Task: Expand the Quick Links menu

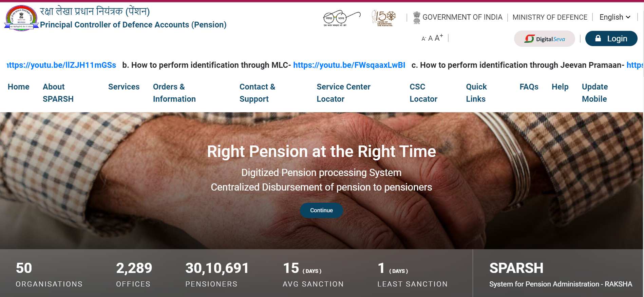Action: tap(476, 93)
